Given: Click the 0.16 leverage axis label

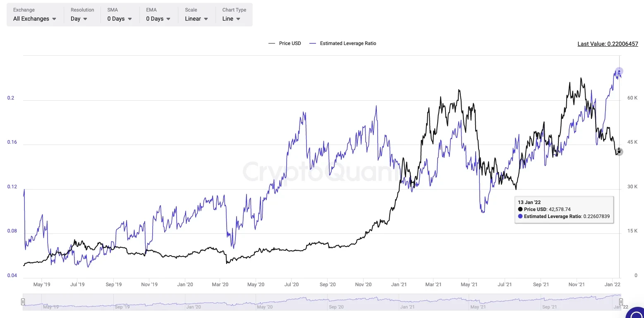Looking at the screenshot, I should pyautogui.click(x=12, y=142).
